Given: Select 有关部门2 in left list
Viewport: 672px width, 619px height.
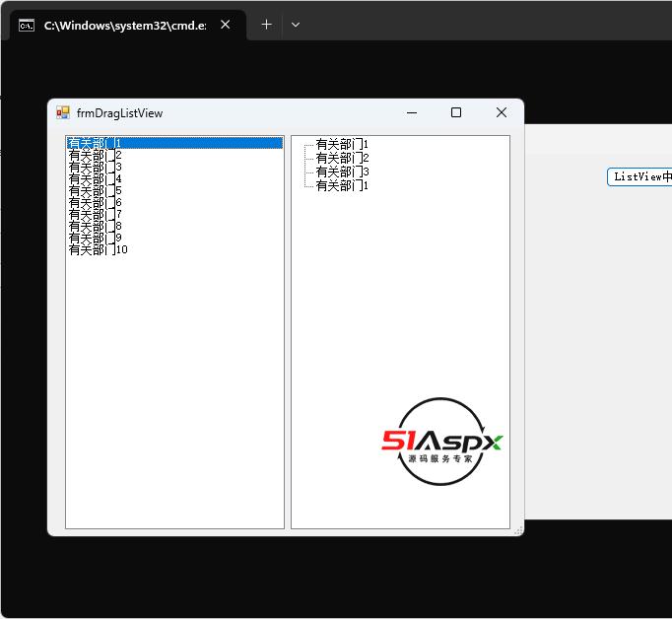Looking at the screenshot, I should [x=95, y=155].
